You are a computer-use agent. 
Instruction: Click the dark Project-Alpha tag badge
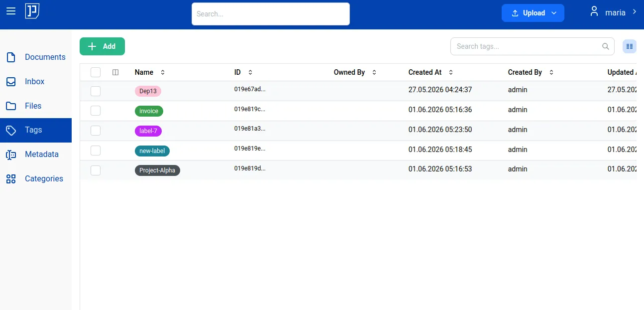coord(157,170)
